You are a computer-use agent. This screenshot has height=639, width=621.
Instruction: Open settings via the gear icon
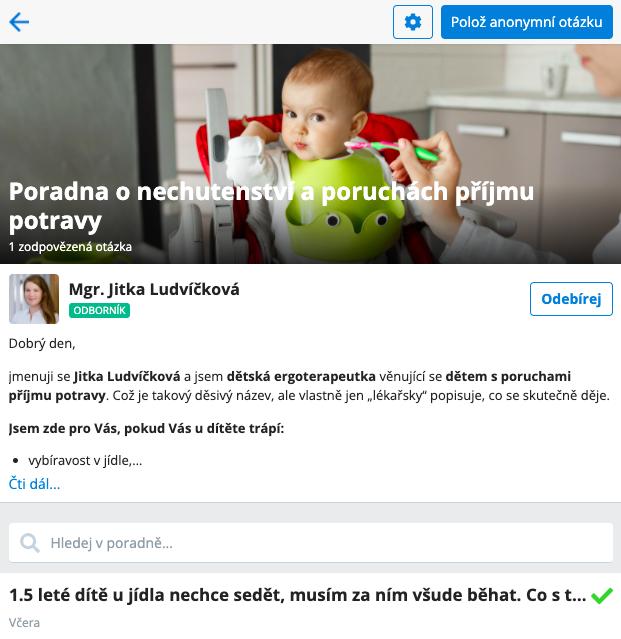click(x=412, y=22)
